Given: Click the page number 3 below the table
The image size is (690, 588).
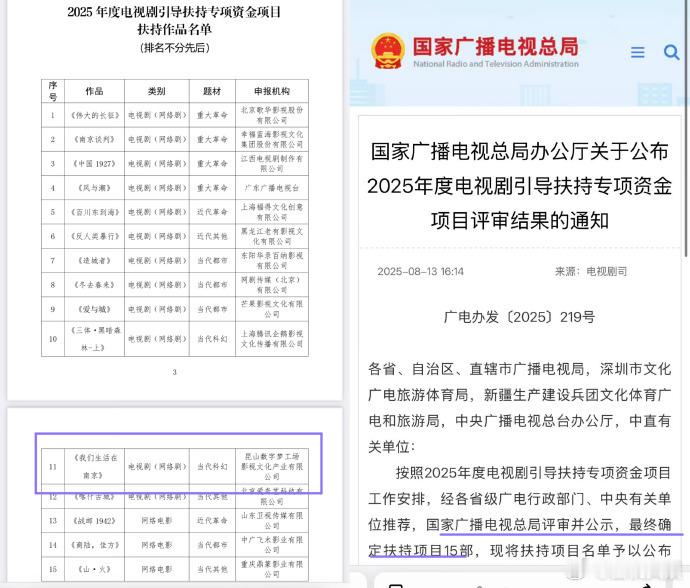Looking at the screenshot, I should click(175, 372).
